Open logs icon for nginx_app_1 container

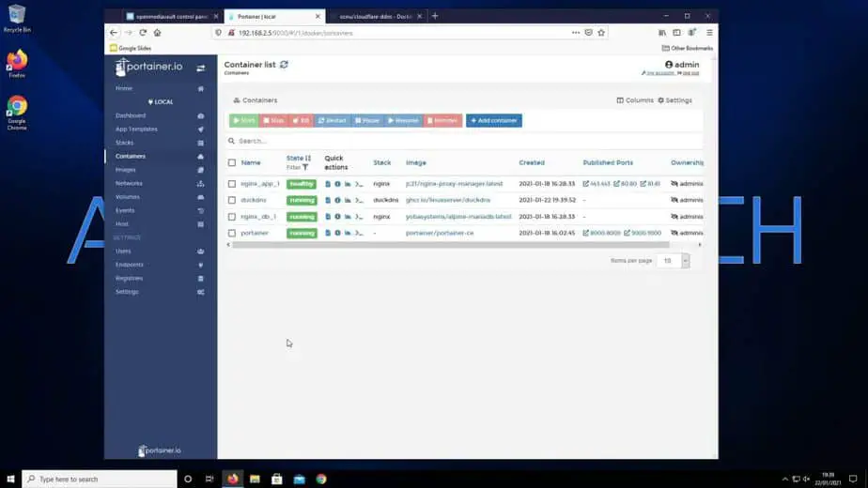tap(328, 184)
